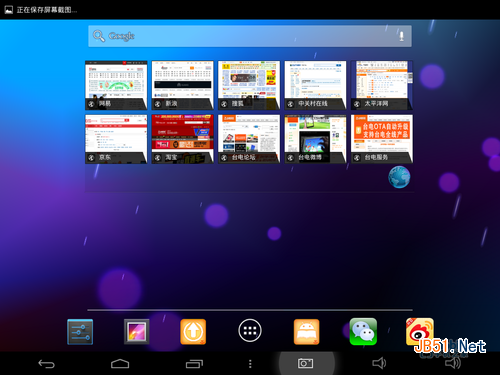Open the 淘宝 bookmark thumbnail
Image resolution: width=500 pixels, height=375 pixels.
point(182,139)
